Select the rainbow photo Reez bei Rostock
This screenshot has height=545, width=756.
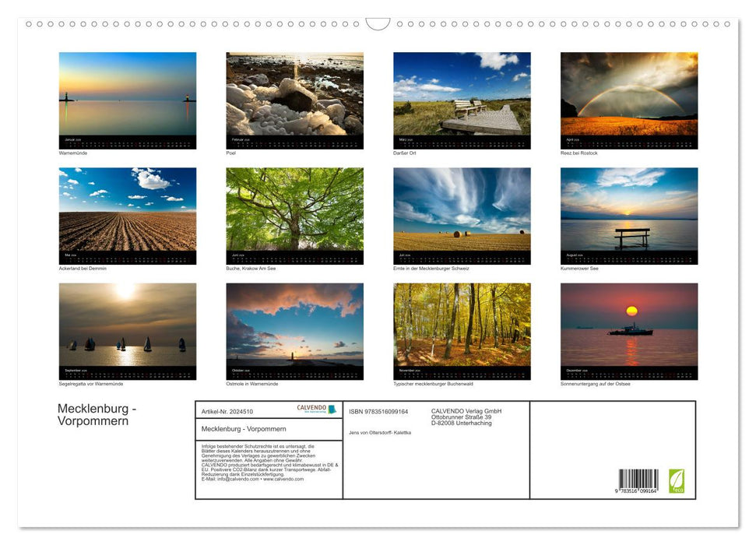[628, 95]
